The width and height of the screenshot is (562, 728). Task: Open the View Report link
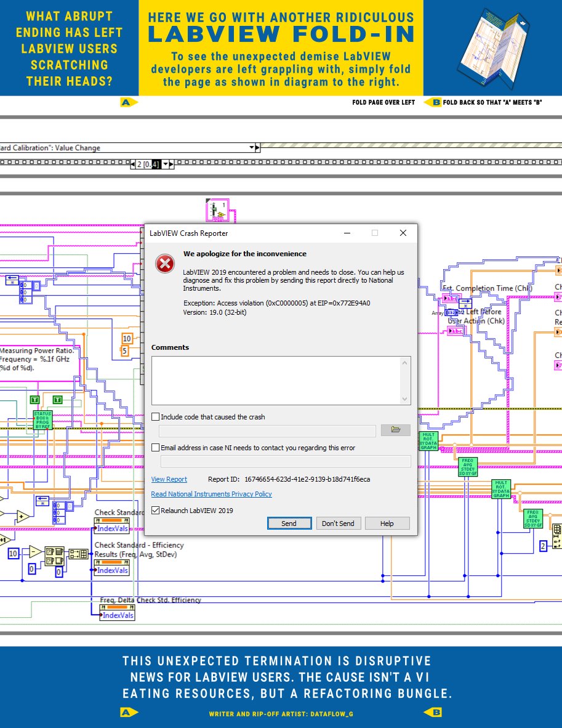pos(169,479)
